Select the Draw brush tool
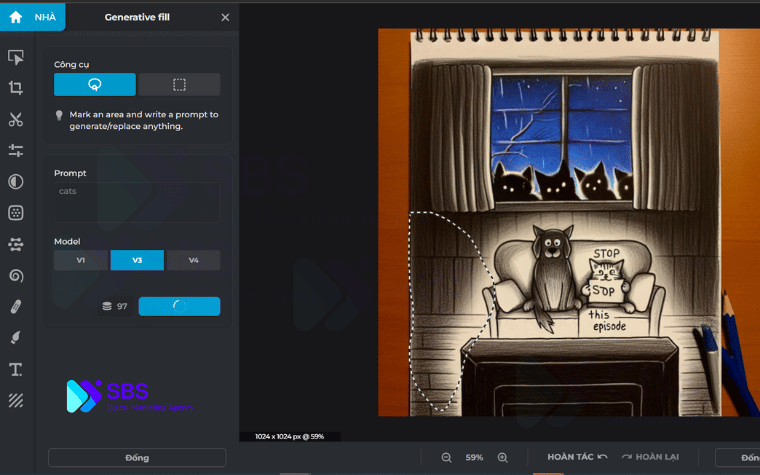 (x=16, y=338)
